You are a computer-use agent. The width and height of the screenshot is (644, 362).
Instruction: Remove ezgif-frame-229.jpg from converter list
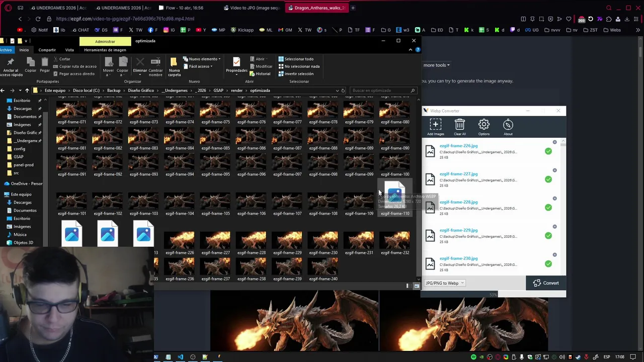coord(554,227)
